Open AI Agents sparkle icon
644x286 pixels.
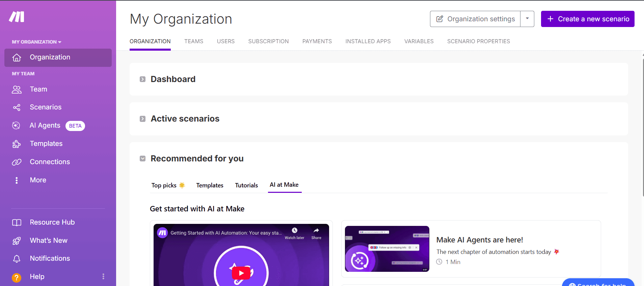16,126
